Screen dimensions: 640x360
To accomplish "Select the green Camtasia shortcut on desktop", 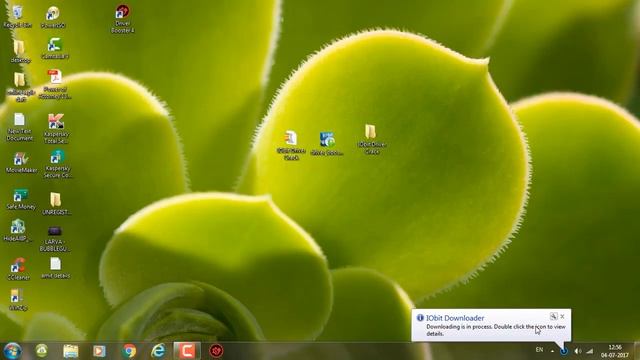I will point(55,49).
